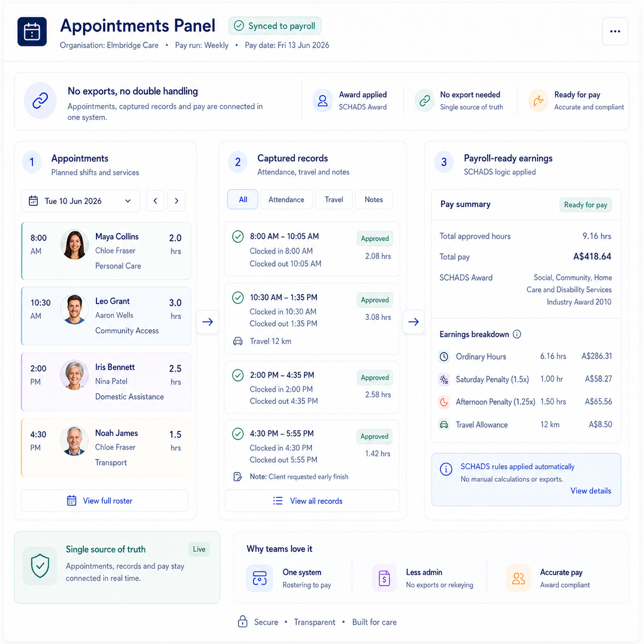Click Approved badge on 10:30 AM record
Screen dimensions: 644x644
375,300
